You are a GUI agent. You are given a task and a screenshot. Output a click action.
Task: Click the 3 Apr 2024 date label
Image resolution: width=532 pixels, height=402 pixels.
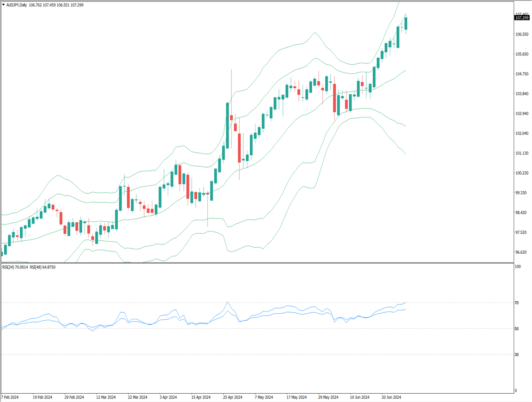(x=169, y=397)
